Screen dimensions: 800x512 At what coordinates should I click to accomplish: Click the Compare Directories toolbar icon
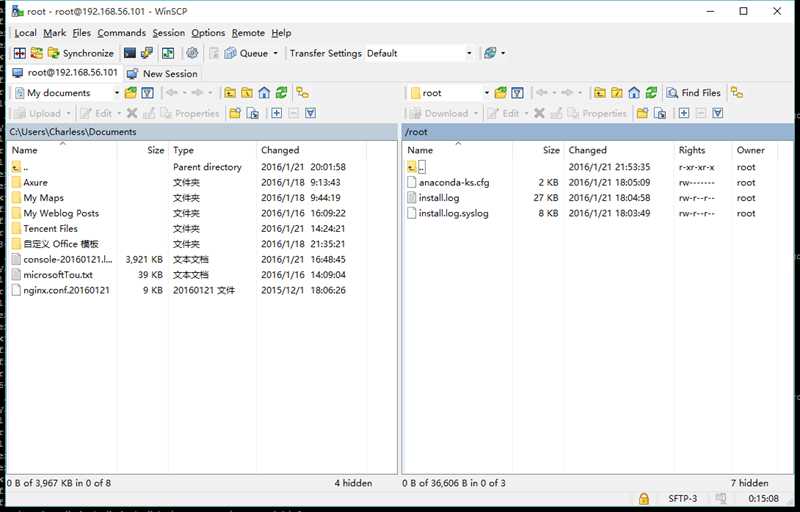click(x=19, y=53)
